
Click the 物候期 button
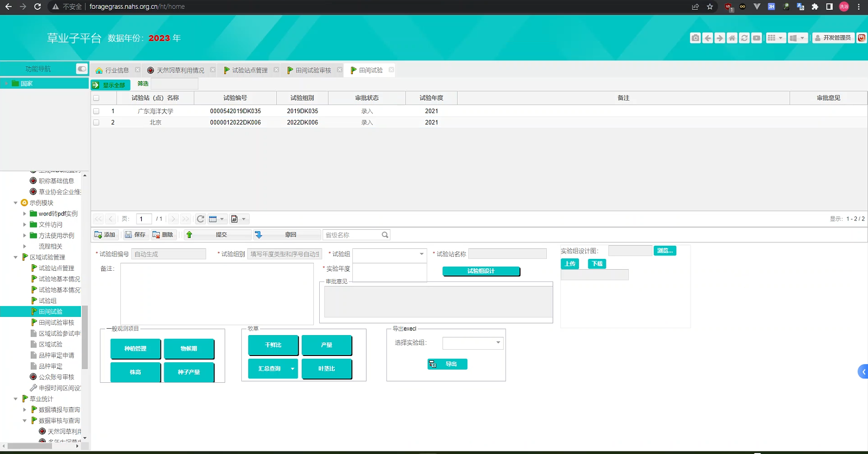pyautogui.click(x=189, y=349)
